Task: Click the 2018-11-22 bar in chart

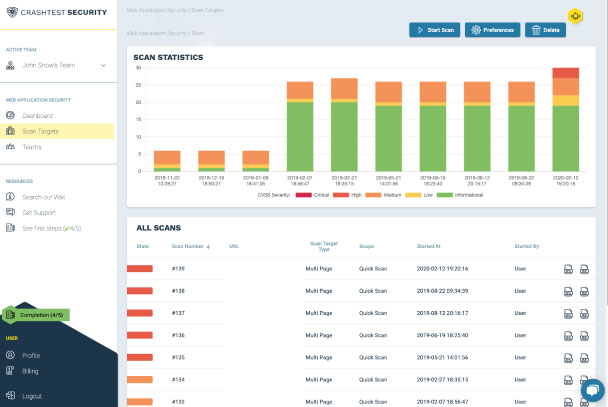Action: coord(167,161)
